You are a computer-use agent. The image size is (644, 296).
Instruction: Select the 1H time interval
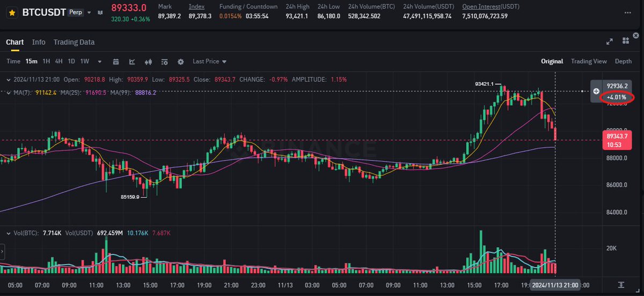coord(46,61)
